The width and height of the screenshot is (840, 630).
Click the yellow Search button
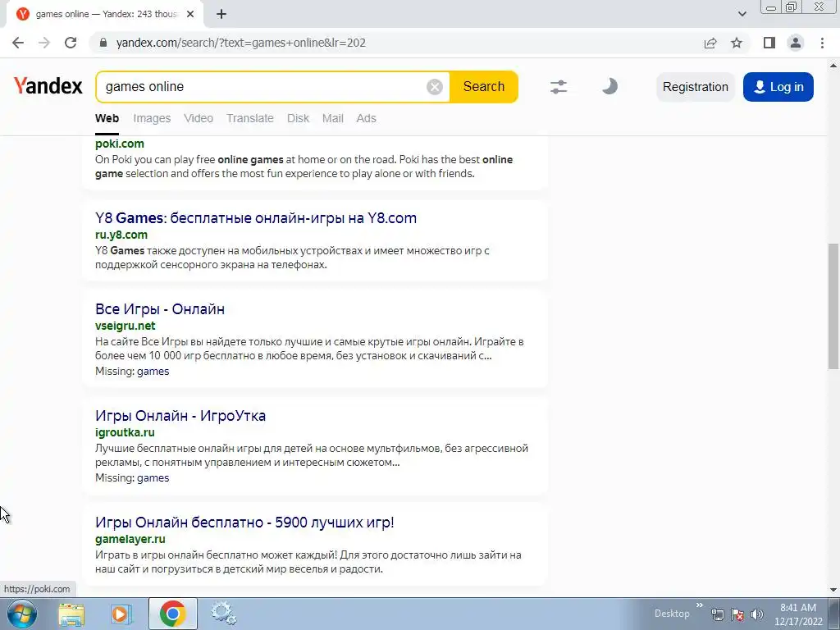pyautogui.click(x=484, y=86)
